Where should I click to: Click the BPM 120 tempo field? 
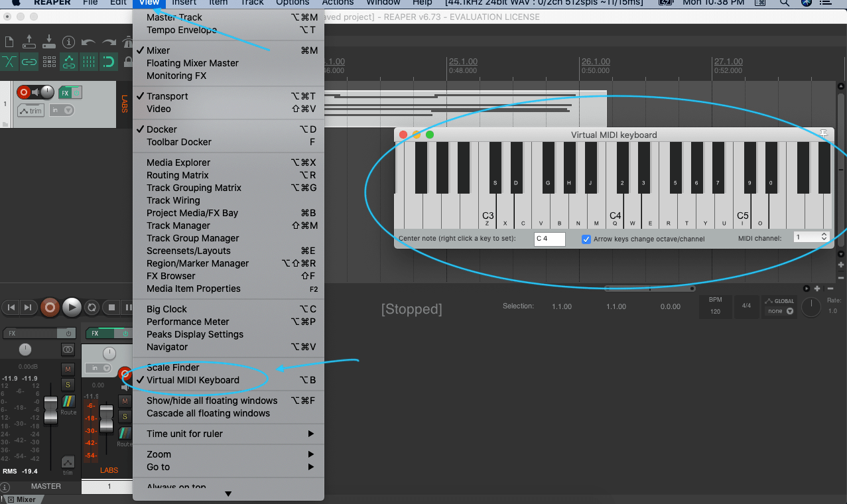[715, 306]
